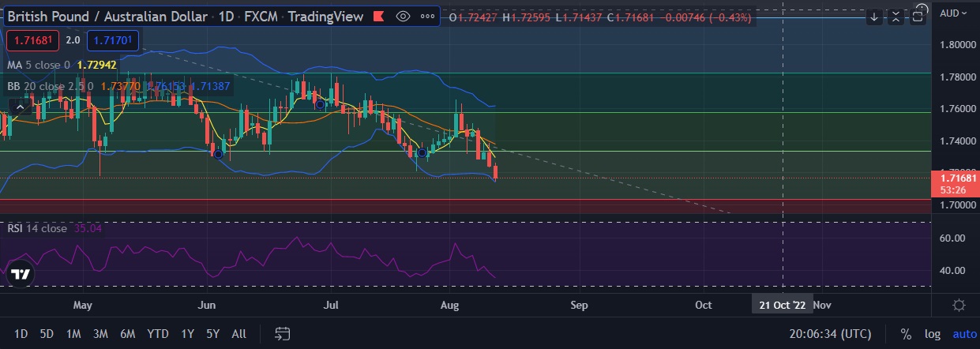Click the 1.78000 price scale label
This screenshot has height=349, width=980.
coord(956,77)
